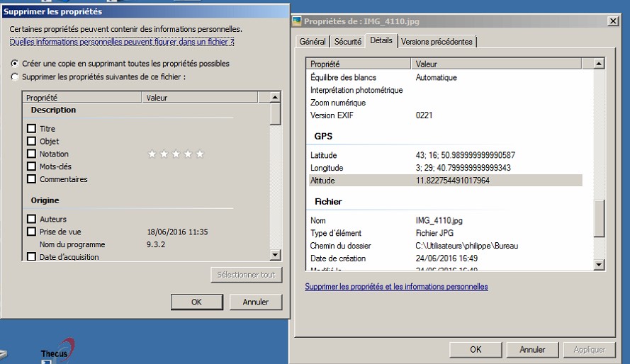Screen dimensions: 630x364
Task: Click Propriété column header in Détails list
Action: pyautogui.click(x=359, y=64)
